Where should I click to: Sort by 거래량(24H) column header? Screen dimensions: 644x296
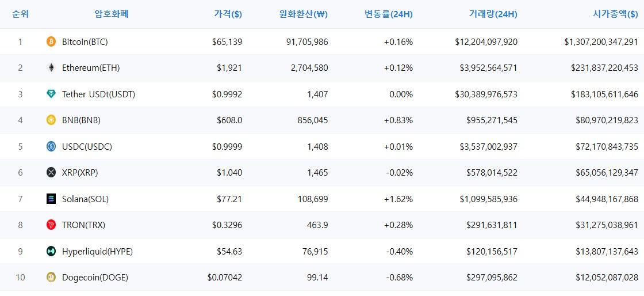[493, 14]
